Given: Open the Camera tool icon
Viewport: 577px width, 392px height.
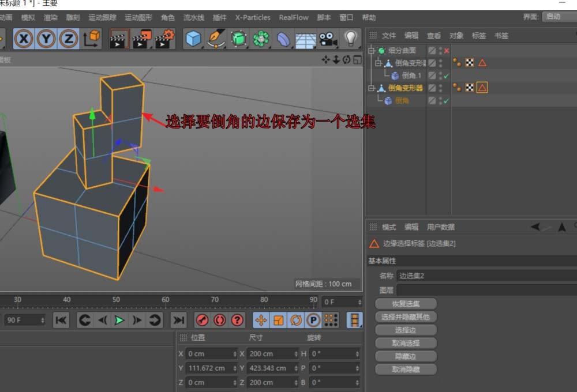Looking at the screenshot, I should [x=328, y=39].
